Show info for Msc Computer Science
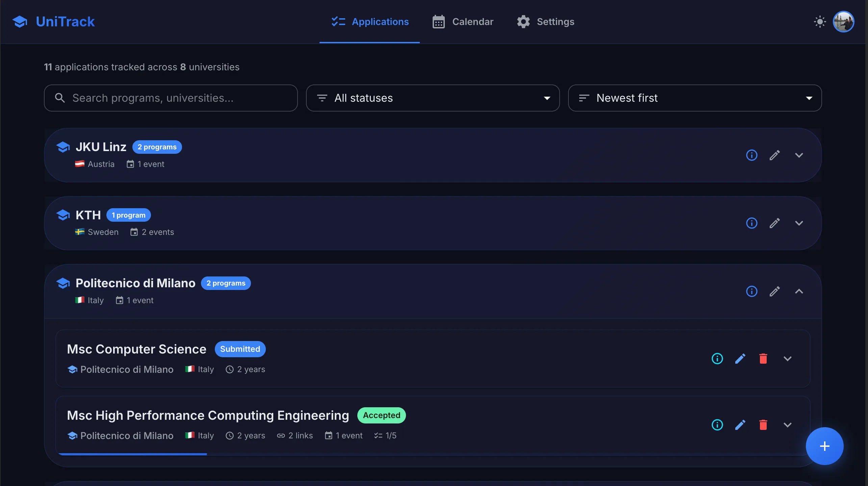This screenshot has width=868, height=486. tap(717, 359)
